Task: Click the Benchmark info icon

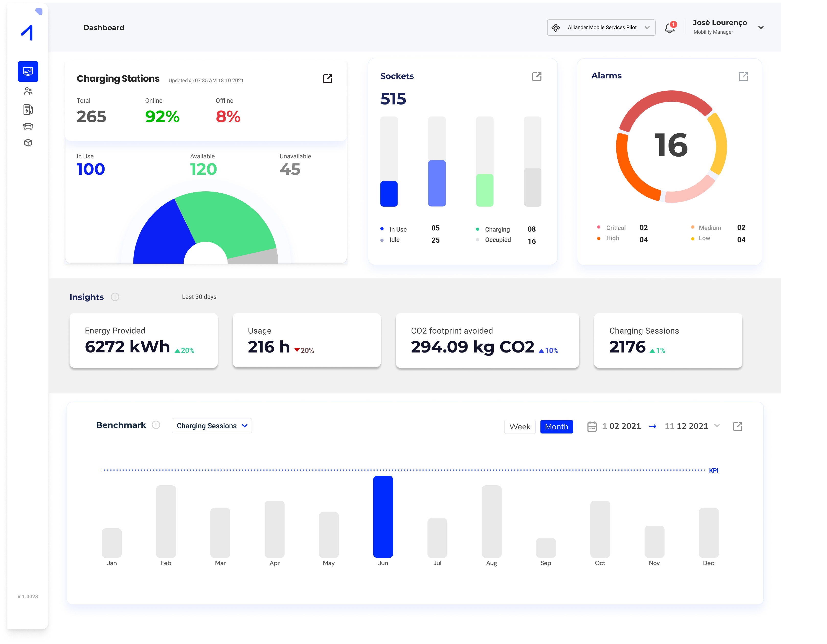Action: [156, 425]
